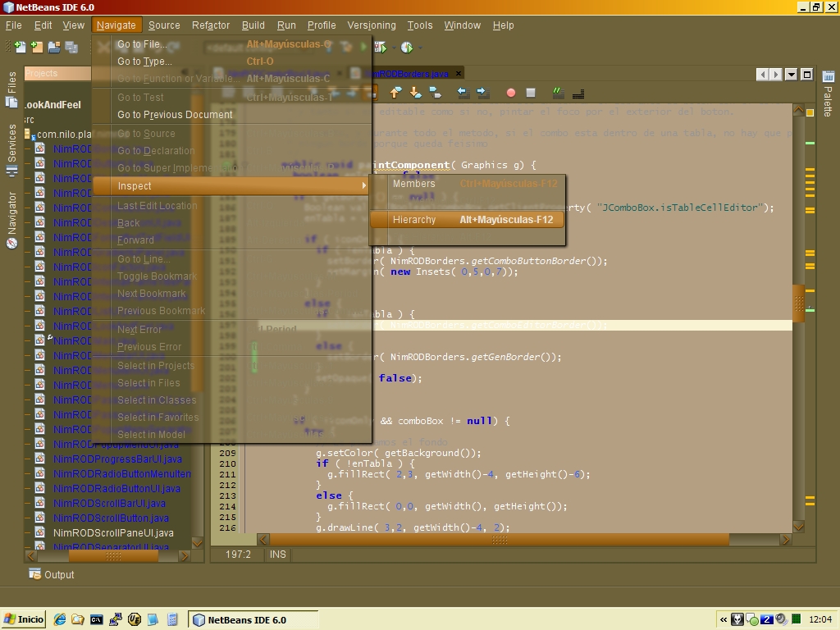840x630 pixels.
Task: Click the Previous Bookmark up-arrow icon
Action: coord(396,93)
